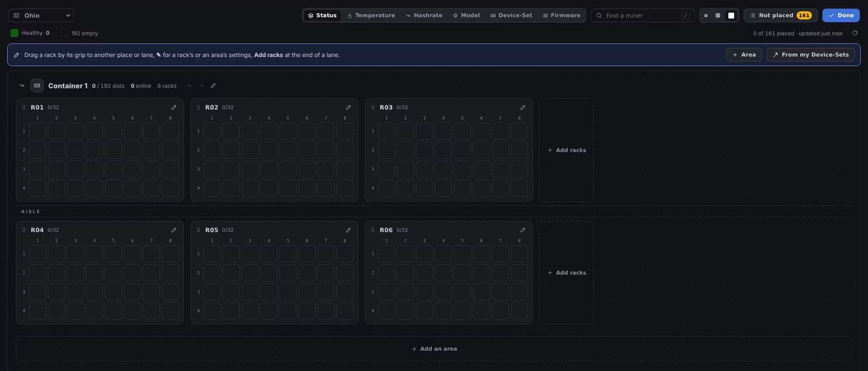This screenshot has width=868, height=371.
Task: Click the pencil icon on rack R03
Action: tap(522, 108)
